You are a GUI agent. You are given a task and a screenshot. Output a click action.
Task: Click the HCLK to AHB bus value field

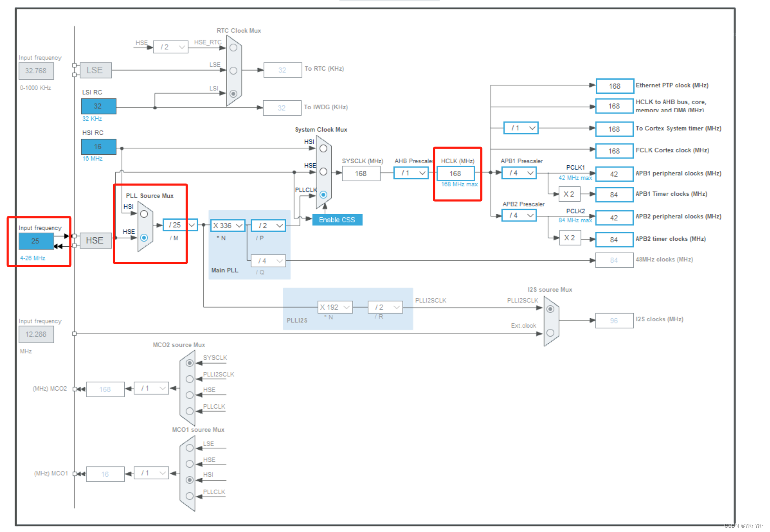pos(614,106)
